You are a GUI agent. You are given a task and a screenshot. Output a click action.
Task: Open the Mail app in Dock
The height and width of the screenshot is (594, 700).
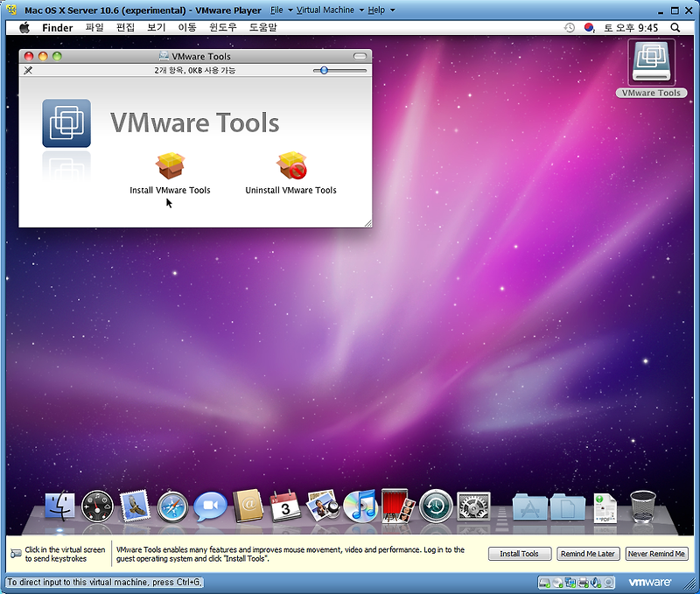pyautogui.click(x=135, y=506)
